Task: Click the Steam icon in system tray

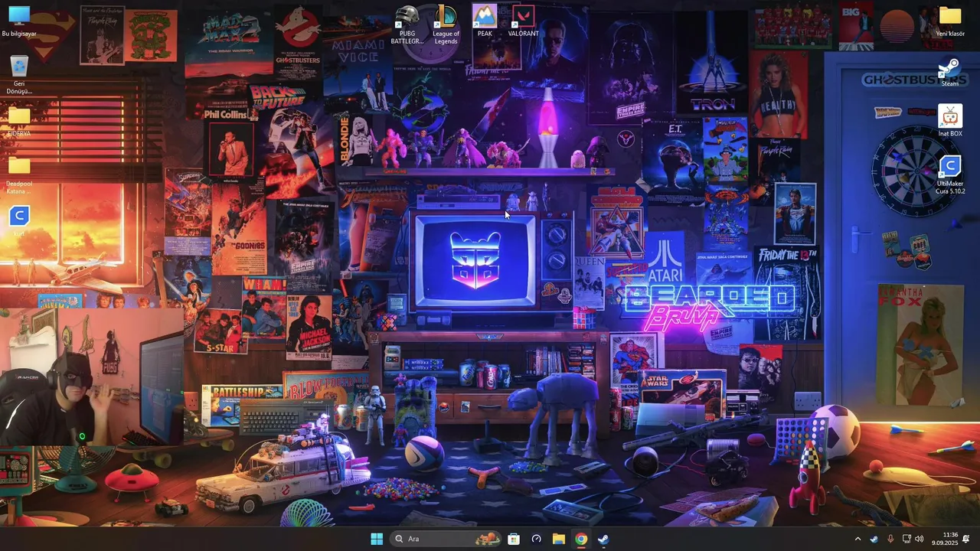Action: (874, 539)
